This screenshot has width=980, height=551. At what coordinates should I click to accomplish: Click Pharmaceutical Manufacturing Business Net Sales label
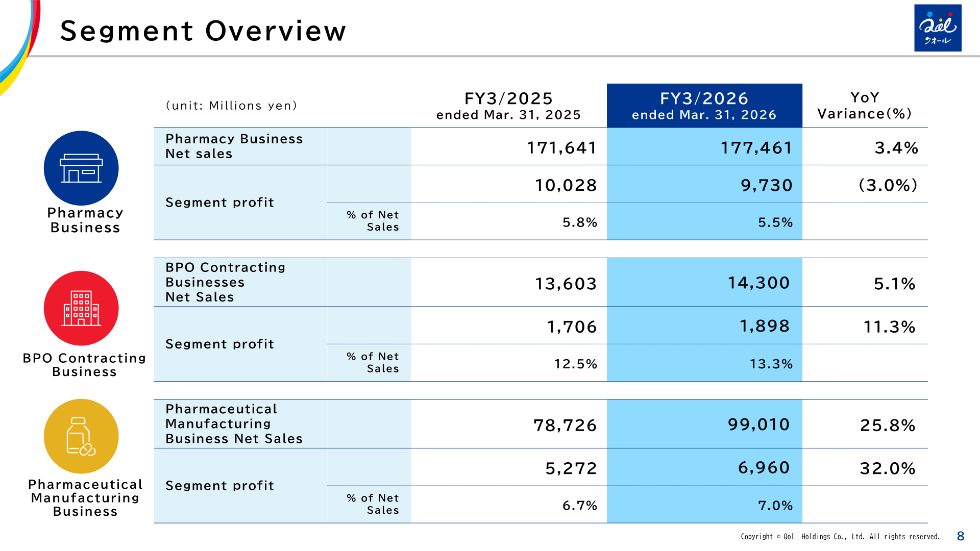234,424
